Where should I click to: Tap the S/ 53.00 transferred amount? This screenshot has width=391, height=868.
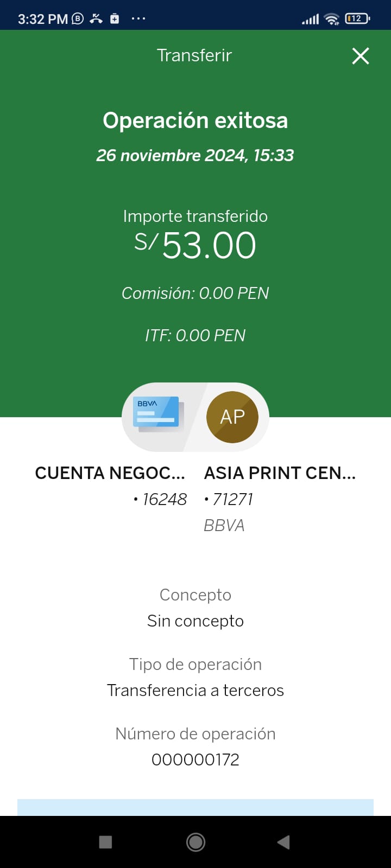(x=195, y=245)
